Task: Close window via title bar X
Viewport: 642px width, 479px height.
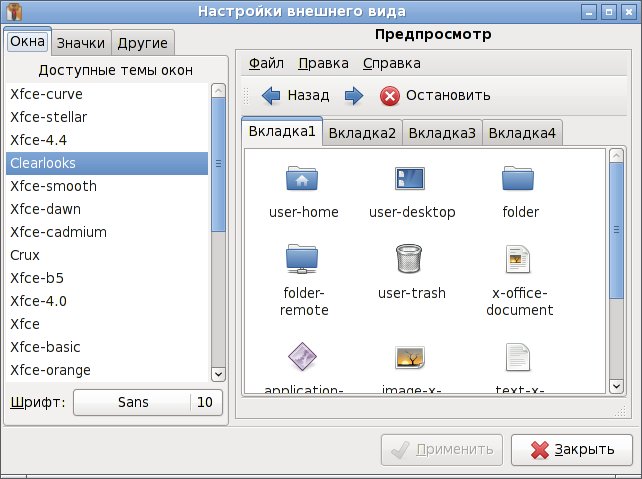Action: 628,12
